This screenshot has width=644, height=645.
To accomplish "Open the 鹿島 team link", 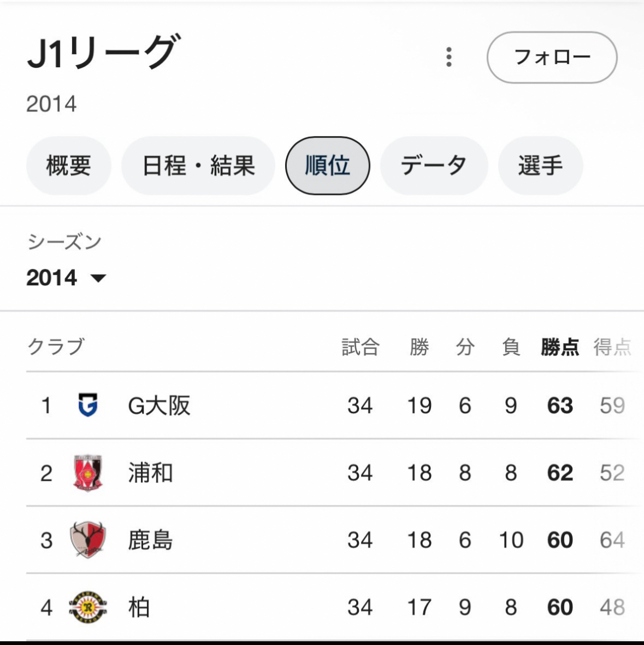I will [150, 540].
